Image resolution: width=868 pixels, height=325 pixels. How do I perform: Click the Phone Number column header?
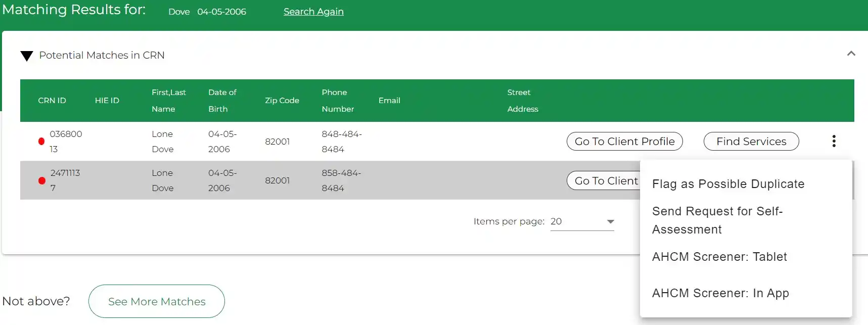coord(337,101)
